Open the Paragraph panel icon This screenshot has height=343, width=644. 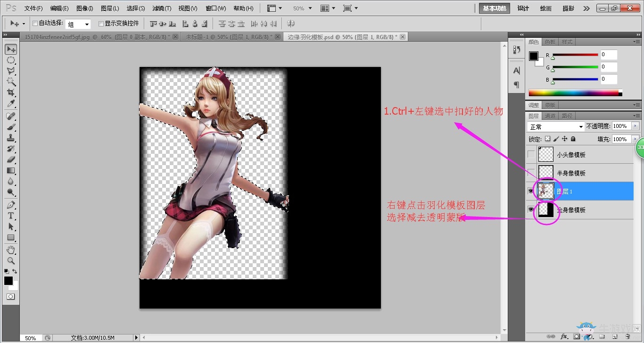point(516,85)
